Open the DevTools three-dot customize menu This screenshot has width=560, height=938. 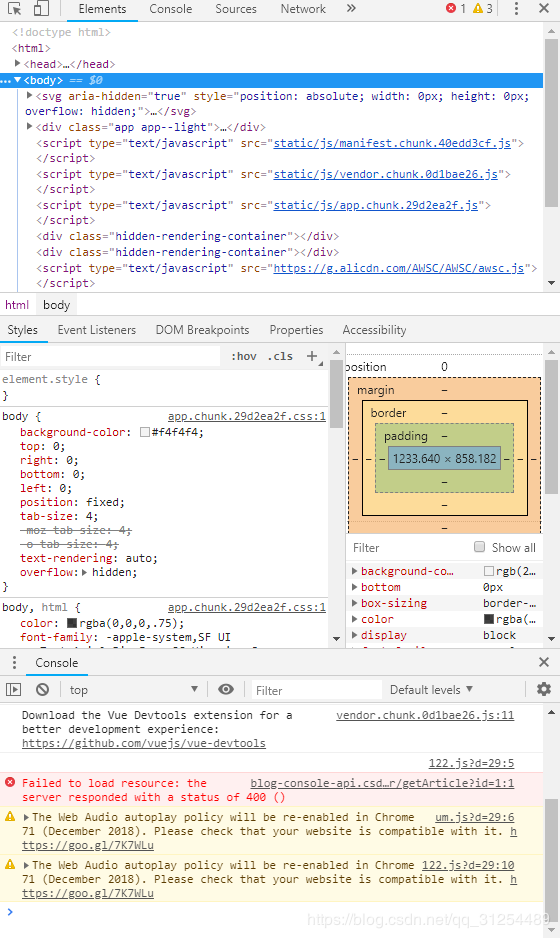[516, 8]
